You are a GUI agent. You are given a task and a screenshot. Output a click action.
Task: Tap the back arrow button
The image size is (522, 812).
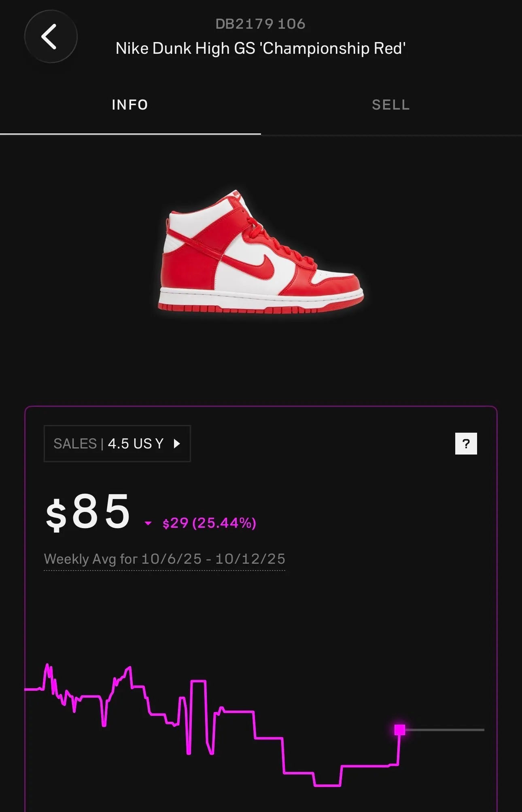click(51, 36)
